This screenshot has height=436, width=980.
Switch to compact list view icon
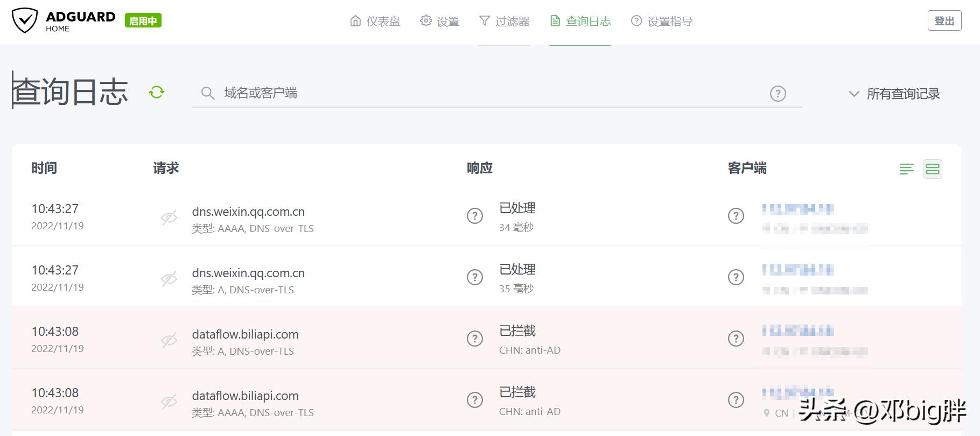[x=907, y=169]
